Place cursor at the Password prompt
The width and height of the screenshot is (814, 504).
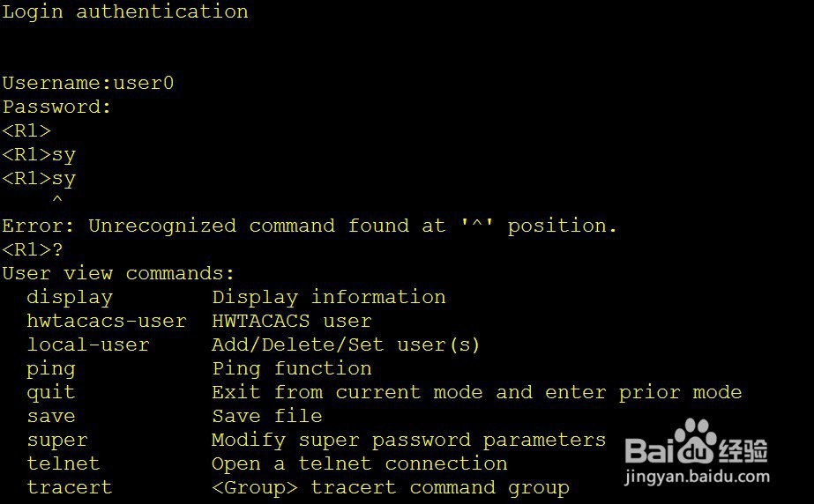[x=56, y=107]
